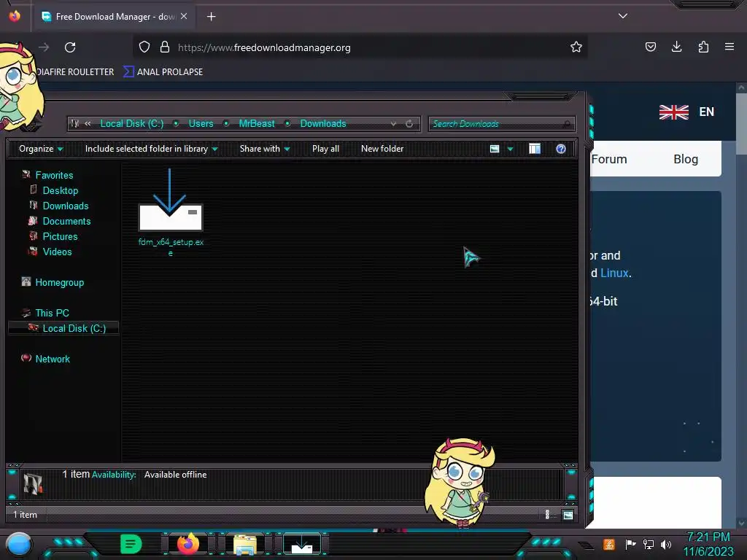Image resolution: width=747 pixels, height=560 pixels.
Task: Click the Search Downloads field
Action: click(501, 124)
